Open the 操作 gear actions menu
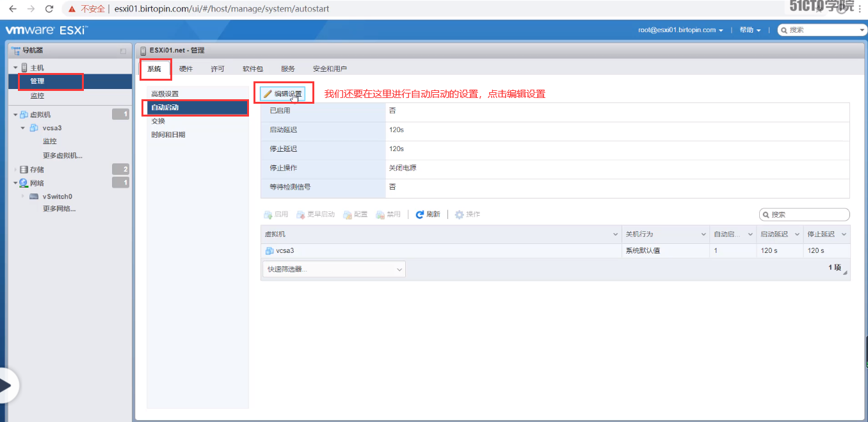The width and height of the screenshot is (868, 422). coord(467,215)
